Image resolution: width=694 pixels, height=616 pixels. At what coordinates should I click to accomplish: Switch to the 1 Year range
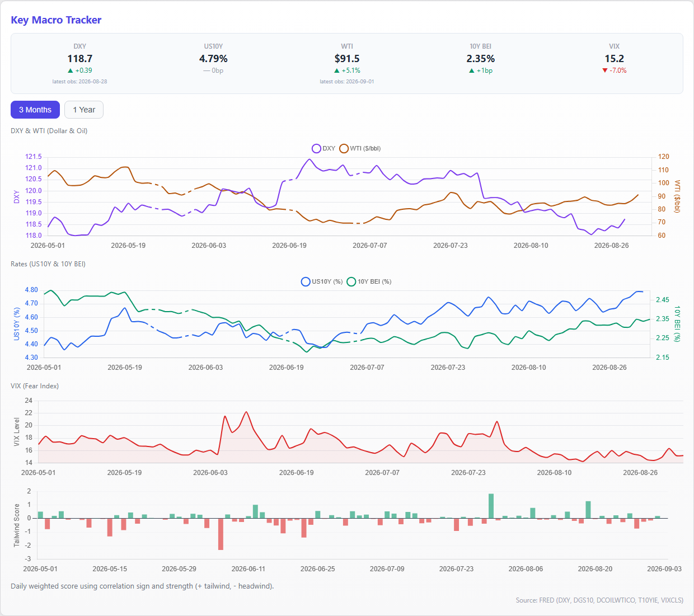click(84, 110)
